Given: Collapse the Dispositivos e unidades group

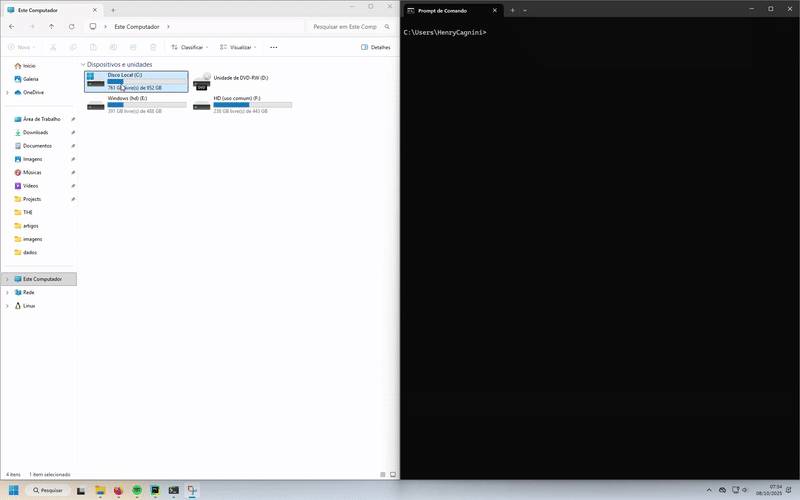Looking at the screenshot, I should (82, 64).
